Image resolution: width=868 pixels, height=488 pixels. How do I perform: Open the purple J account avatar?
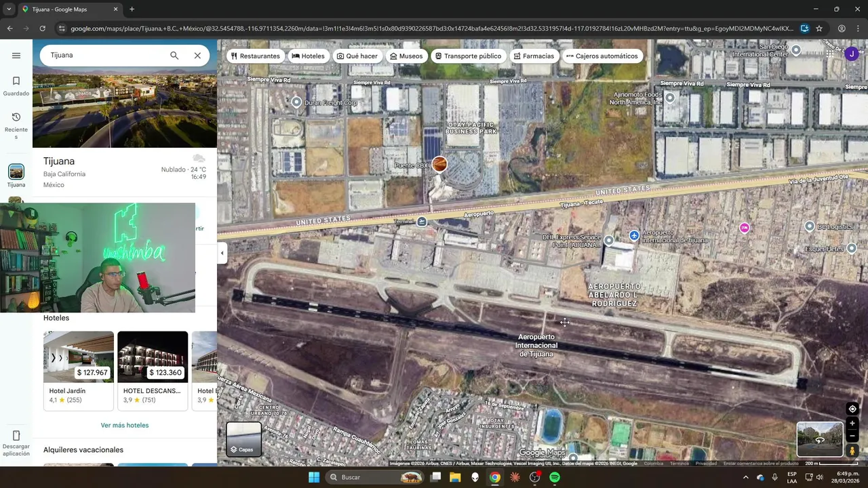pyautogui.click(x=852, y=54)
